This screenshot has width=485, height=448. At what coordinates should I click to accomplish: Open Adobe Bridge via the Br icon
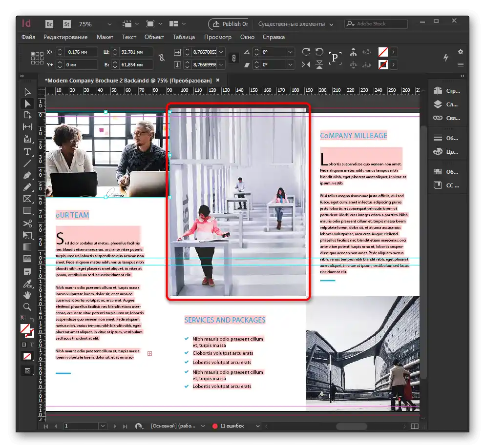[50, 24]
